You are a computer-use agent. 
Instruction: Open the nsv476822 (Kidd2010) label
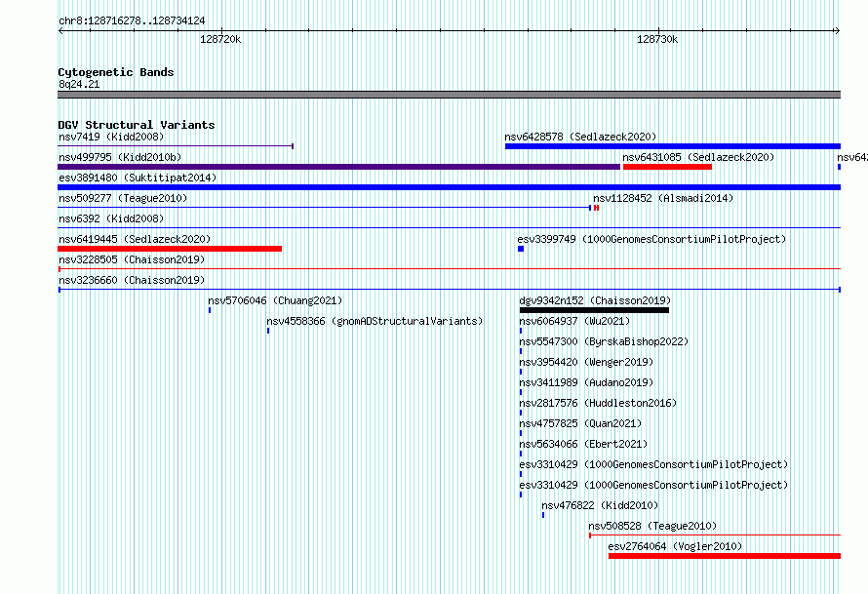600,505
